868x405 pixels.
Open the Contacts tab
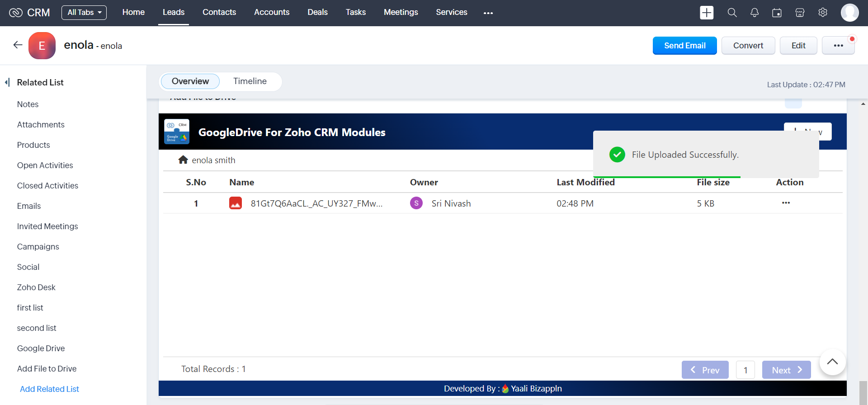coord(219,13)
